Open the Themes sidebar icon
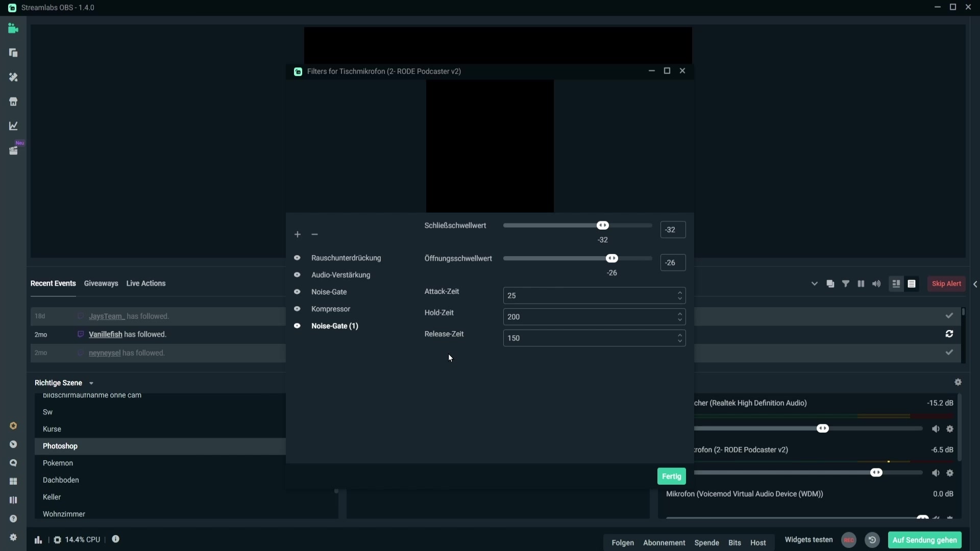Viewport: 980px width, 551px height. tap(13, 77)
